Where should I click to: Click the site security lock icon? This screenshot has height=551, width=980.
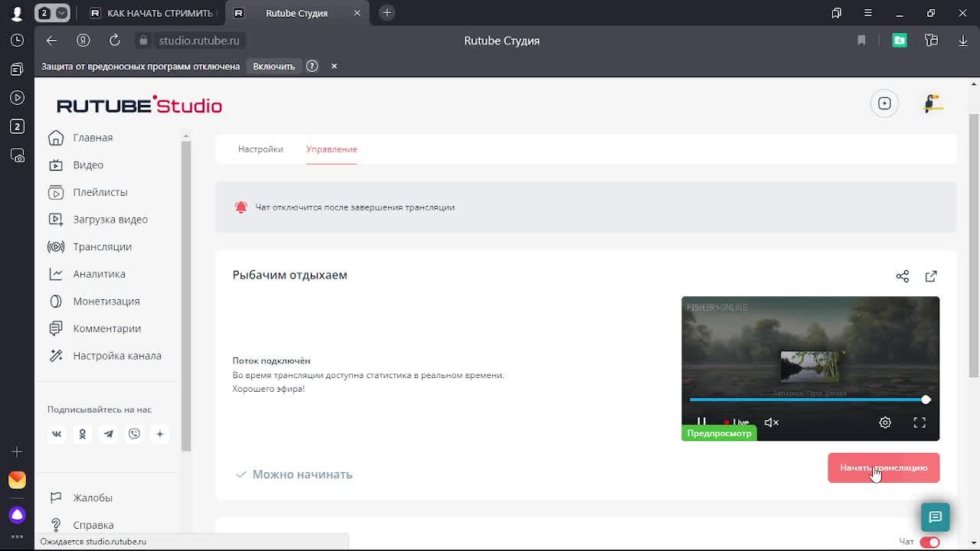click(x=142, y=41)
